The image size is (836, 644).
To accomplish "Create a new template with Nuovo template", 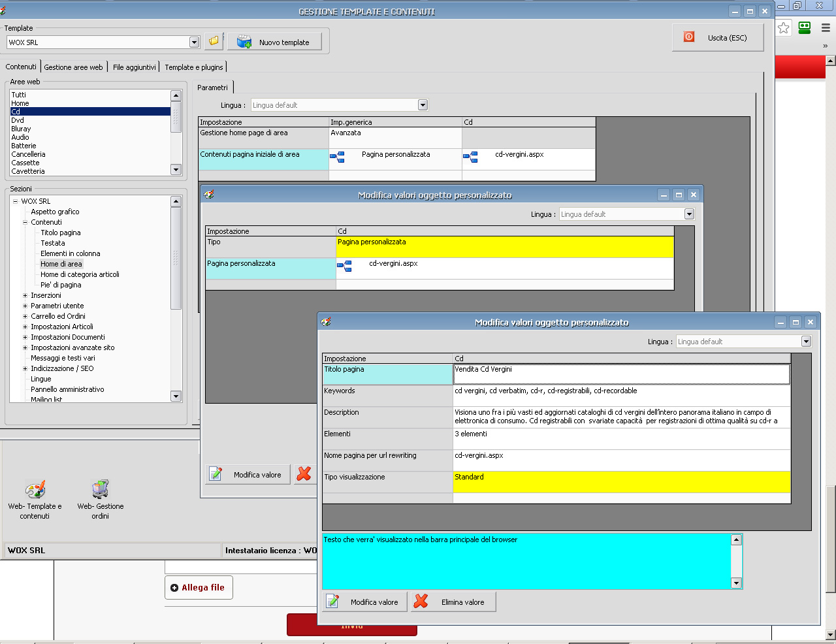I will point(275,42).
